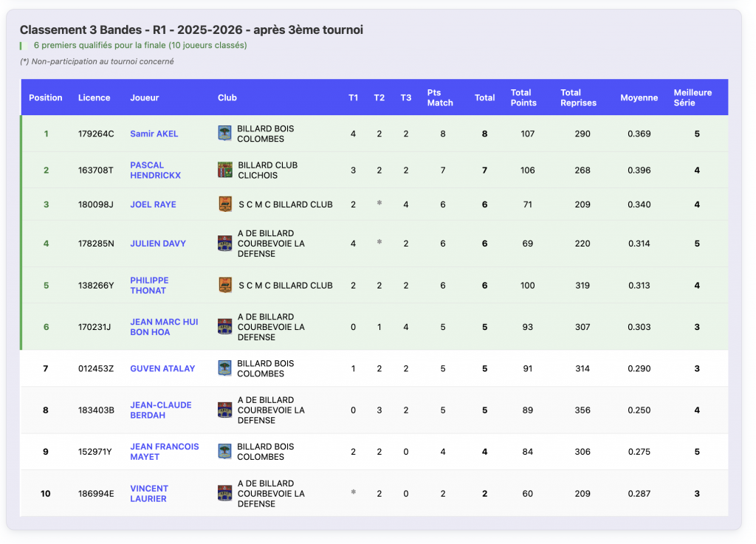Image resolution: width=756 pixels, height=544 pixels.
Task: Click the Position column header
Action: click(46, 97)
